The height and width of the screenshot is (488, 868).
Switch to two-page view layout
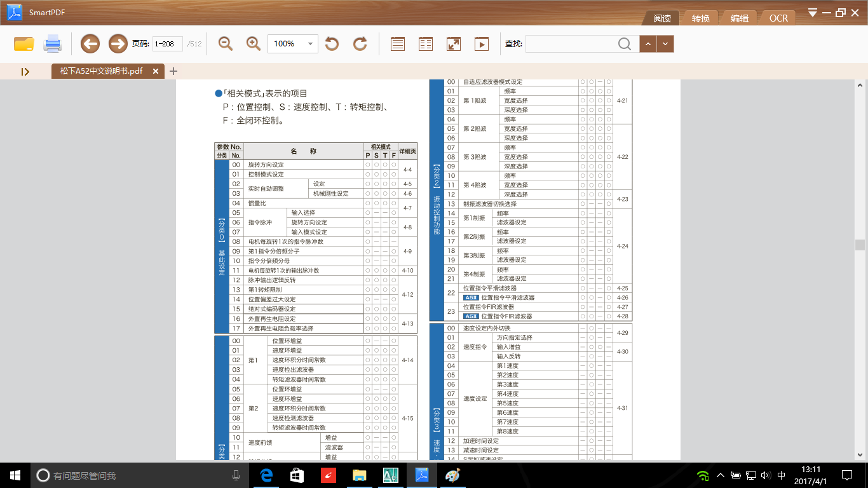coord(426,44)
